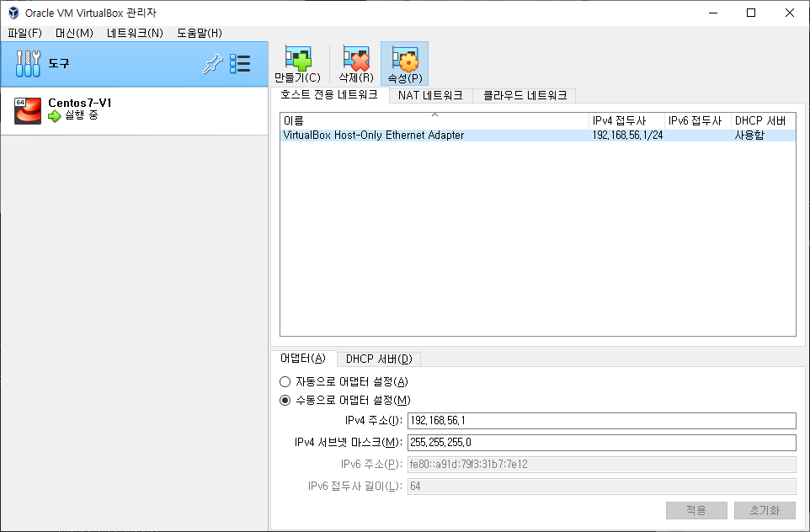Image resolution: width=810 pixels, height=532 pixels.
Task: Close the VirtualBox 관리자 window
Action: [789, 13]
